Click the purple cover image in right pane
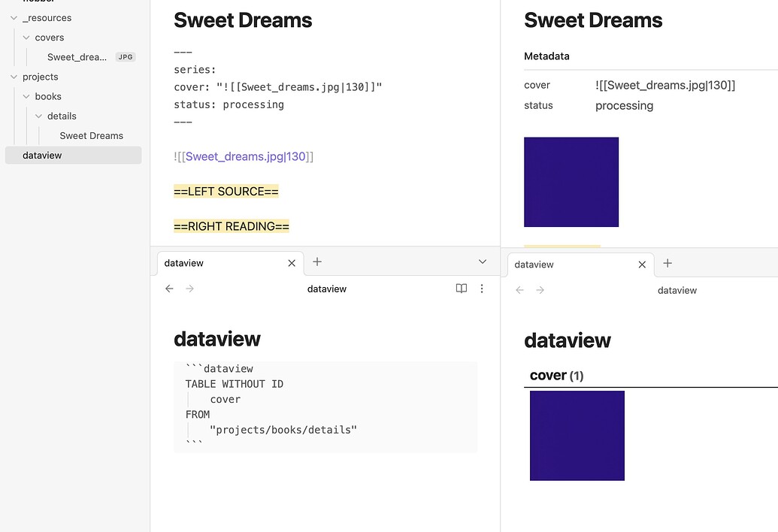Screen dimensions: 778x532 coord(577,436)
